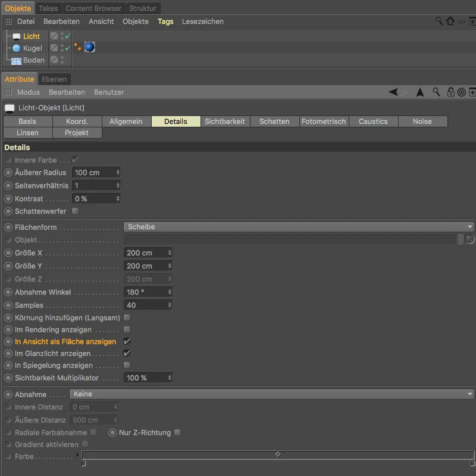The height and width of the screenshot is (476, 476).
Task: Expand the Farbe gradient disclosure triangle
Action: [x=77, y=455]
